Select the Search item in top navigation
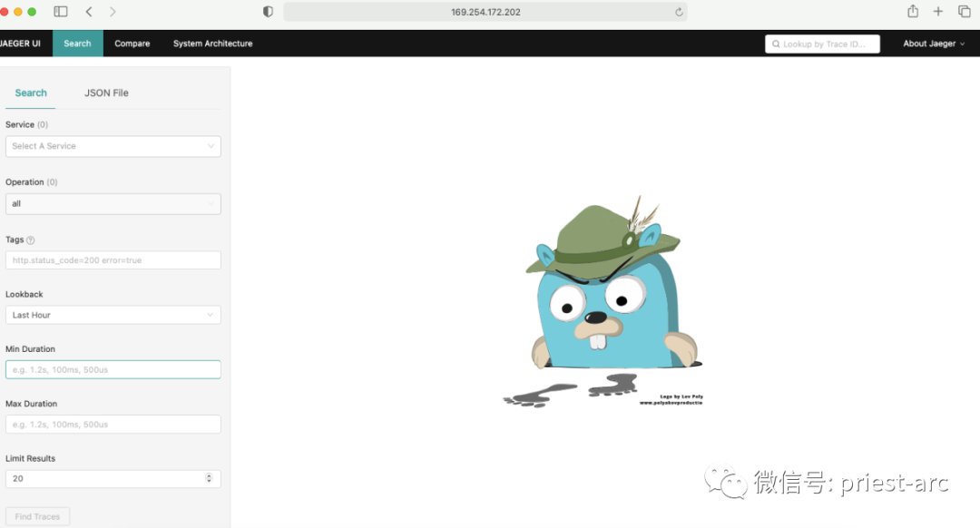This screenshot has width=980, height=528. 77,44
